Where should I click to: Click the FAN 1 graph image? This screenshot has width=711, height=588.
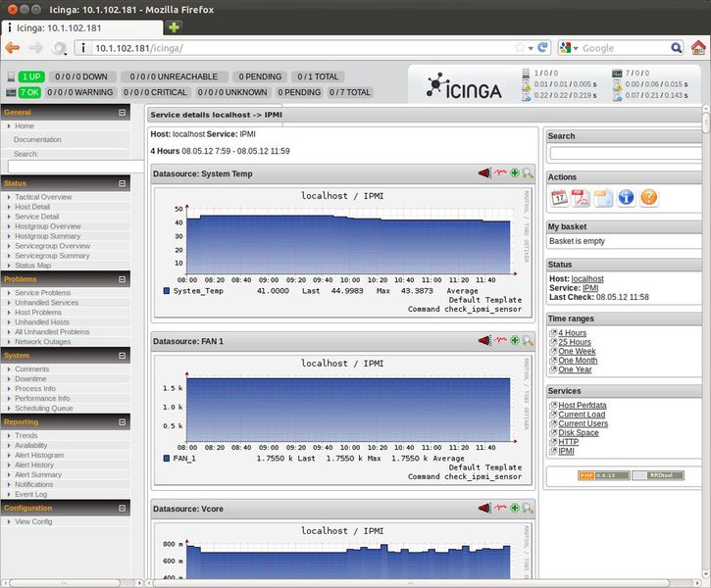[x=343, y=419]
